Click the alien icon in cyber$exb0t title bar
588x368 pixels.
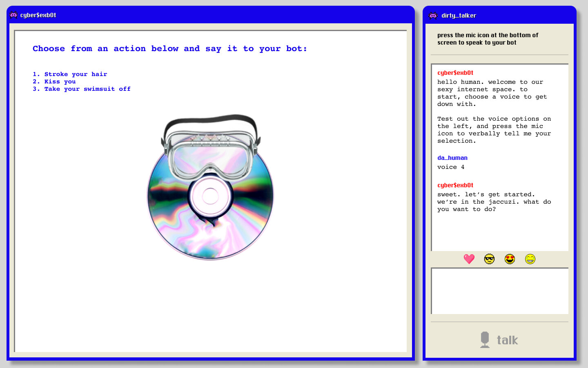tap(13, 15)
